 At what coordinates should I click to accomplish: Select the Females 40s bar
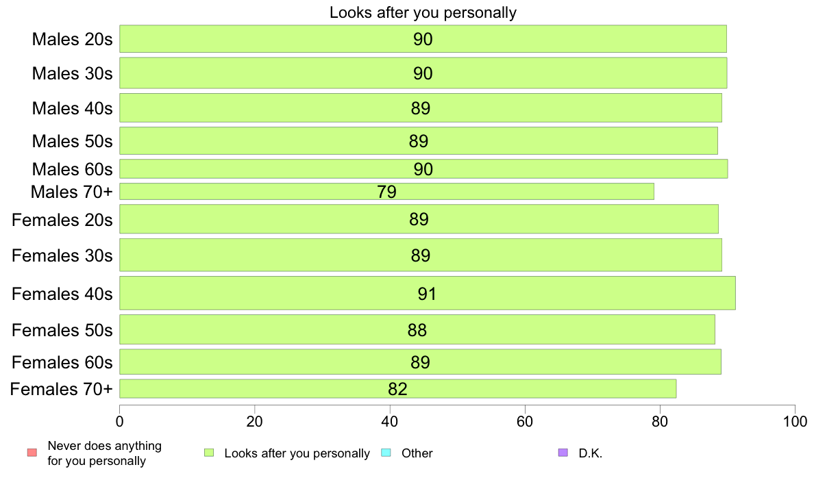pos(428,293)
